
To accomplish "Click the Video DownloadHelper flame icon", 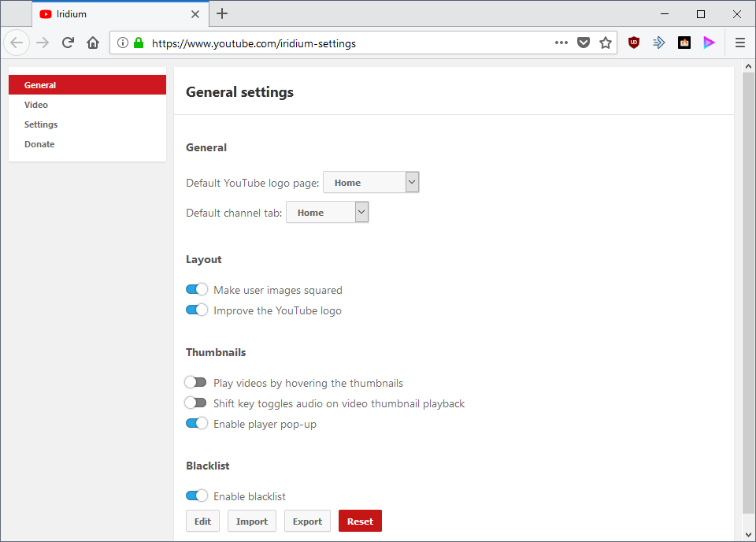I will 684,43.
